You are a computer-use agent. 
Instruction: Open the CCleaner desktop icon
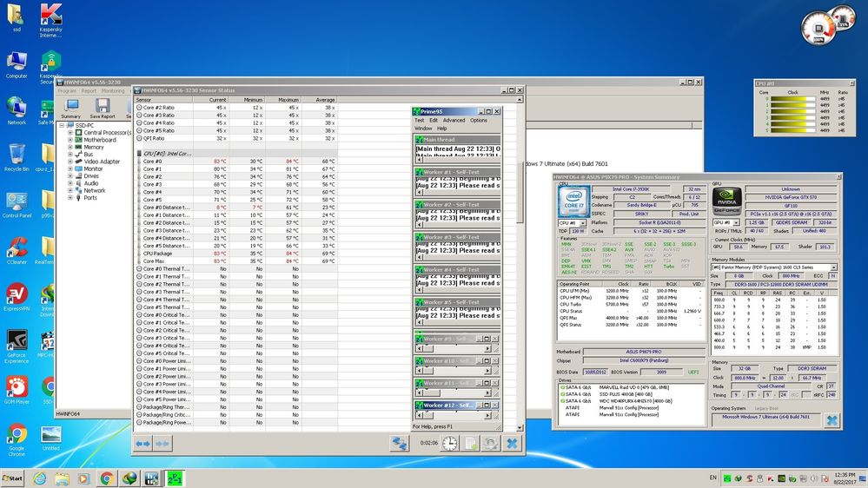click(17, 251)
